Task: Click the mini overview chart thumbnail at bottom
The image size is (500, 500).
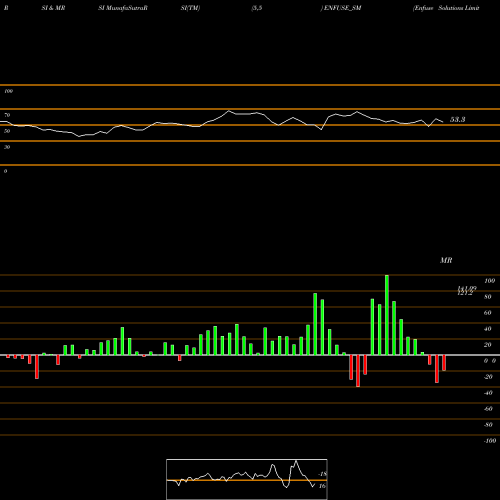Action: pos(247,479)
